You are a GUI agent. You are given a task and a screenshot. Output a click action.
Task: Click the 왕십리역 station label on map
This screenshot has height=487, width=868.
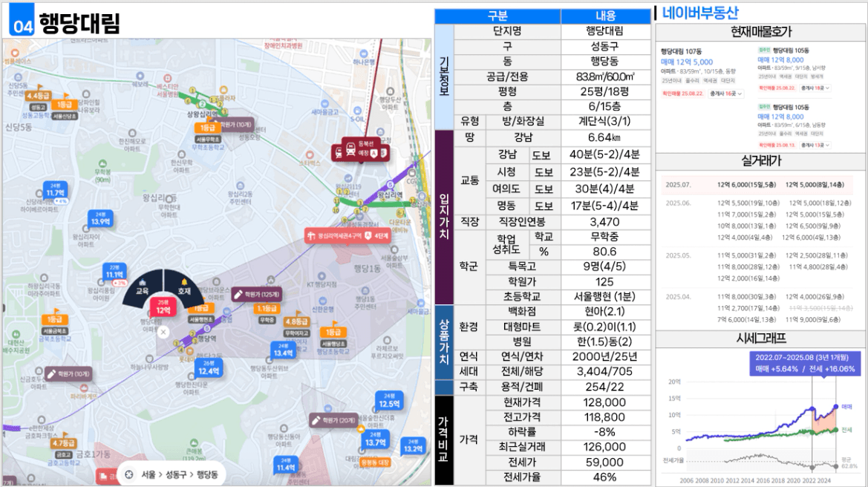point(391,195)
